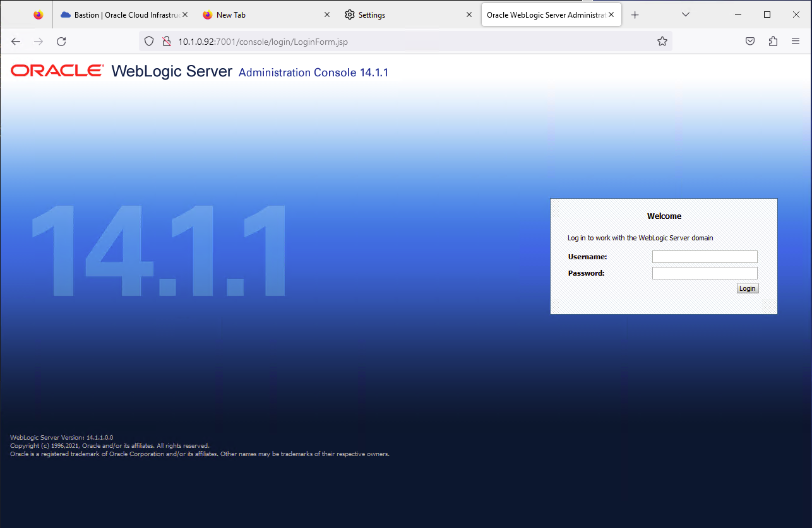Open the Save to Pocket icon

pyautogui.click(x=750, y=42)
